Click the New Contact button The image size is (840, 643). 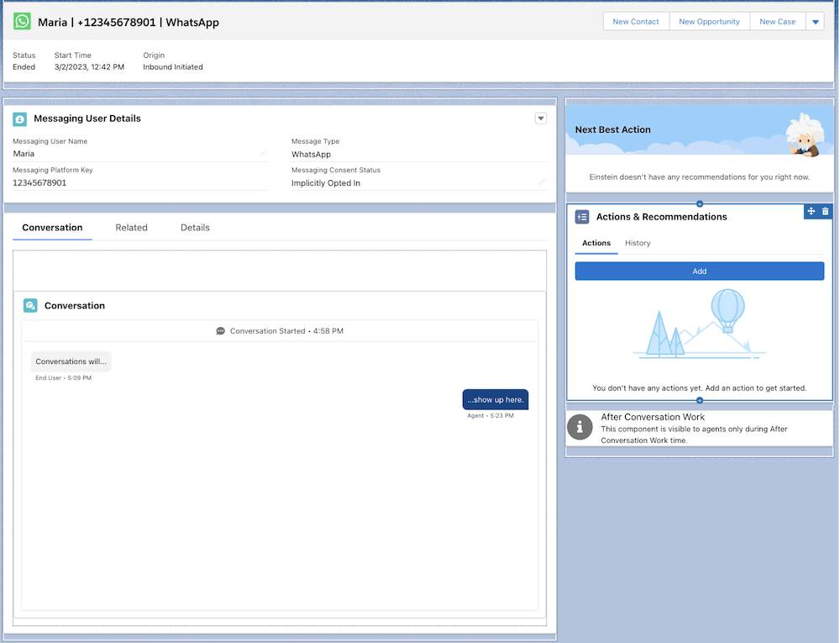[636, 21]
